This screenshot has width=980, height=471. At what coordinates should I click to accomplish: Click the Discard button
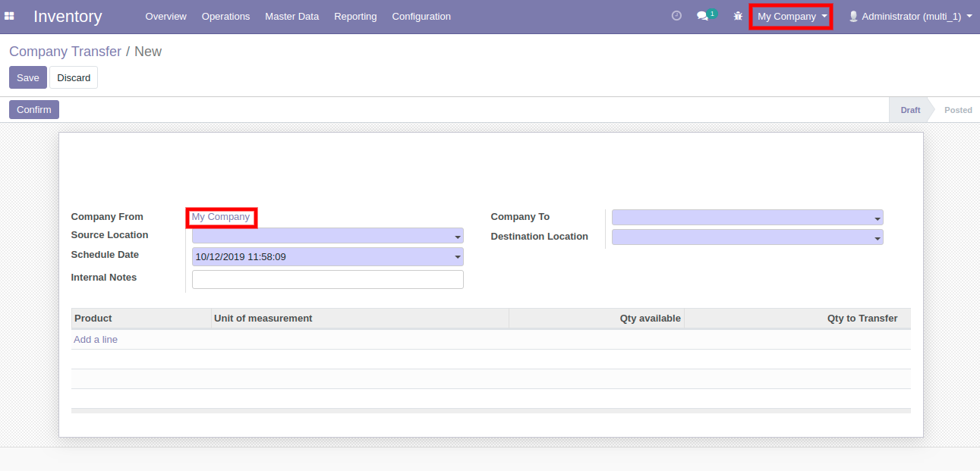click(x=74, y=77)
